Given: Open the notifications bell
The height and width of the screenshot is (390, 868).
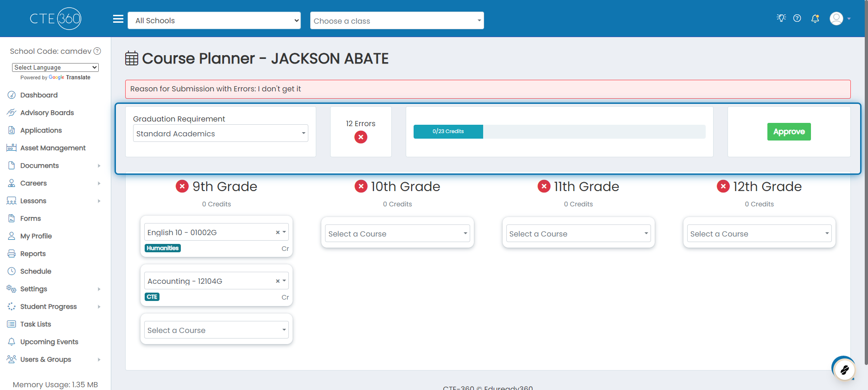Looking at the screenshot, I should pyautogui.click(x=815, y=19).
